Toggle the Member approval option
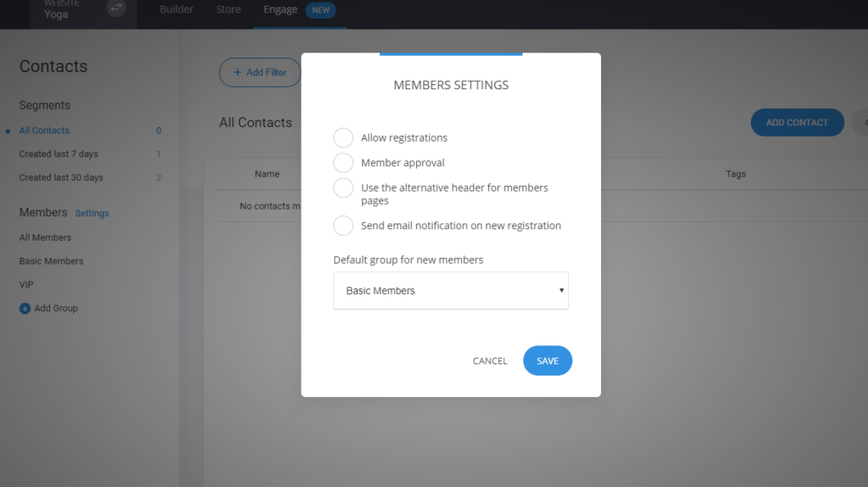 (x=343, y=163)
